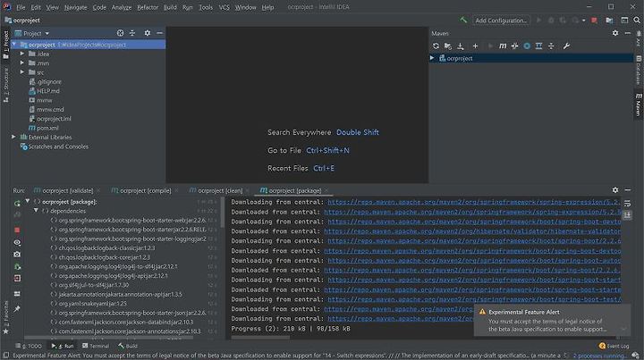Click Execute Maven Goal 'm' icon
The height and width of the screenshot is (360, 644).
tap(503, 46)
